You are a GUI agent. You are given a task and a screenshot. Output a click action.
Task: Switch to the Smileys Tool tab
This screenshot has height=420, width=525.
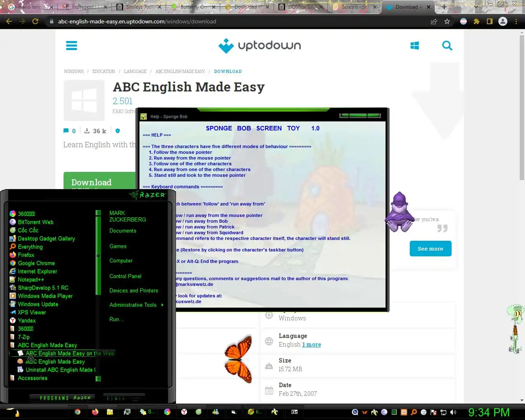click(139, 7)
